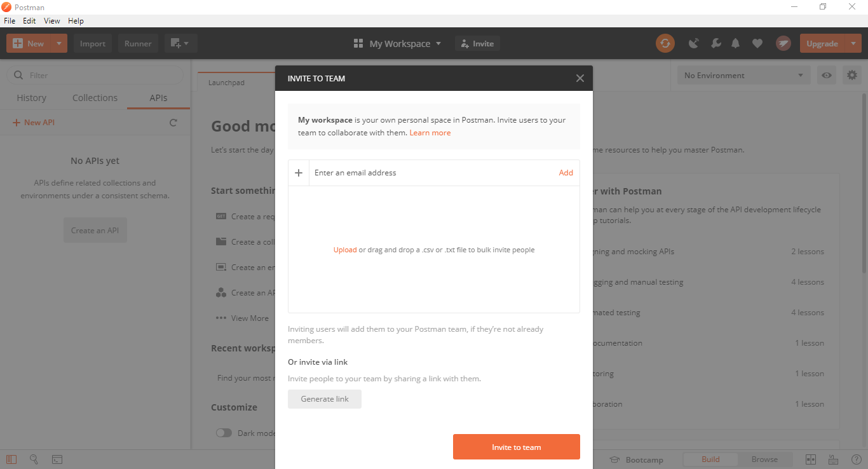Viewport: 868px width, 469px height.
Task: Click the email address input field
Action: click(432, 173)
